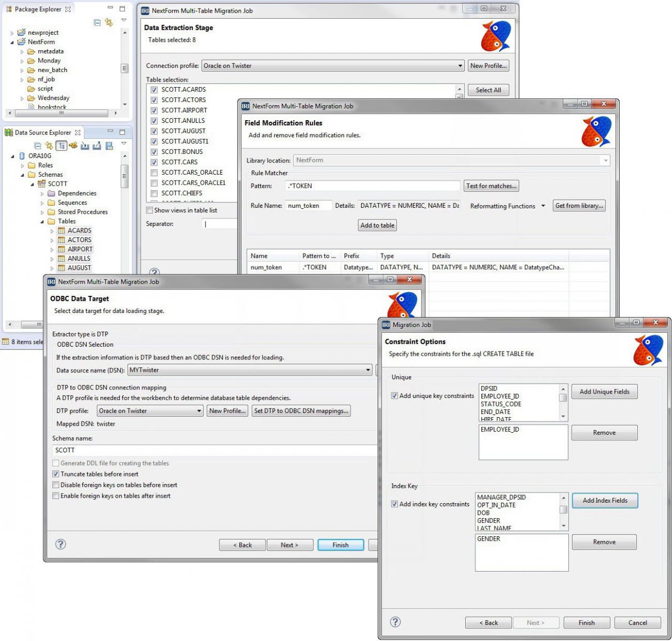Uncheck the SCOTT.AIRPORT table
The height and width of the screenshot is (641, 672).
pos(154,111)
